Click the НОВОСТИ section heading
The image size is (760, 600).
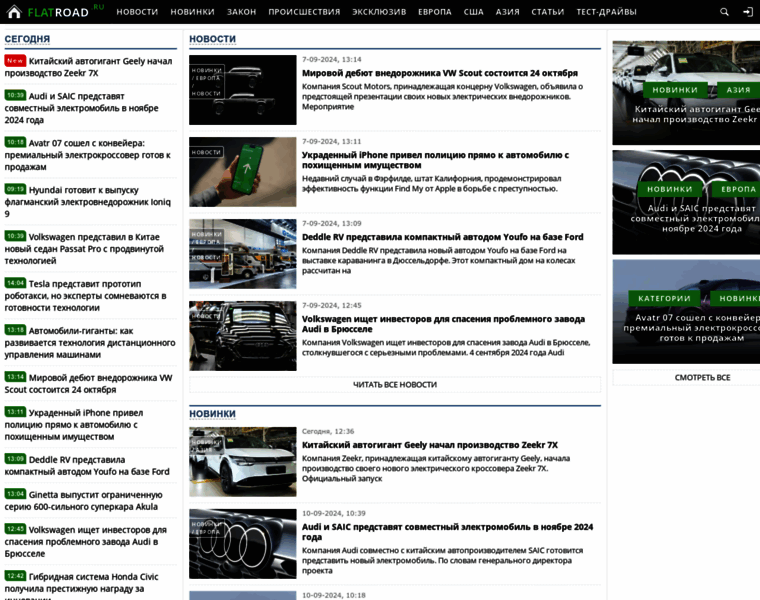coord(212,39)
